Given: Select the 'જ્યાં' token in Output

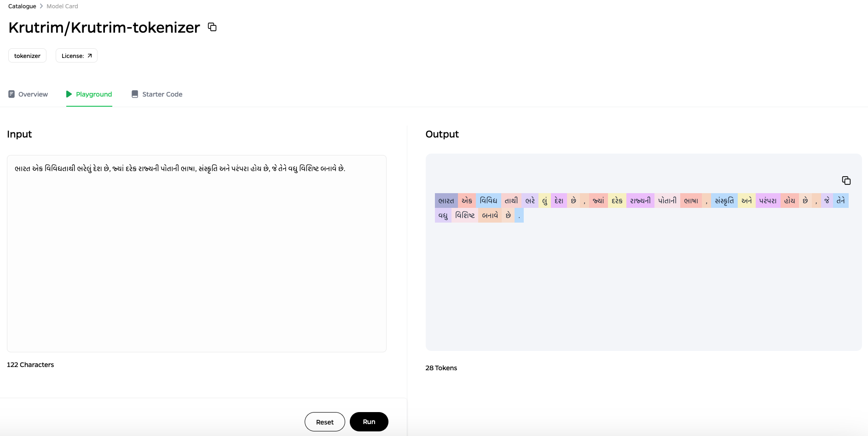Looking at the screenshot, I should point(598,201).
